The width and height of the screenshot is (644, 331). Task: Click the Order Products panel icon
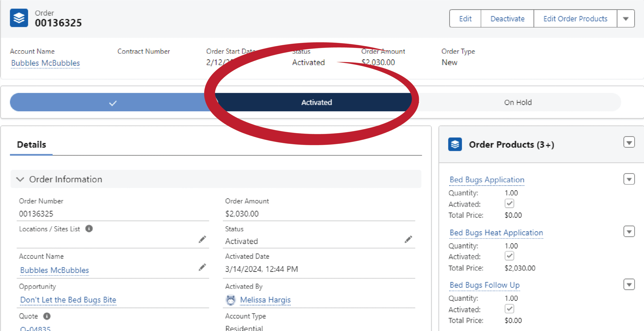tap(455, 144)
